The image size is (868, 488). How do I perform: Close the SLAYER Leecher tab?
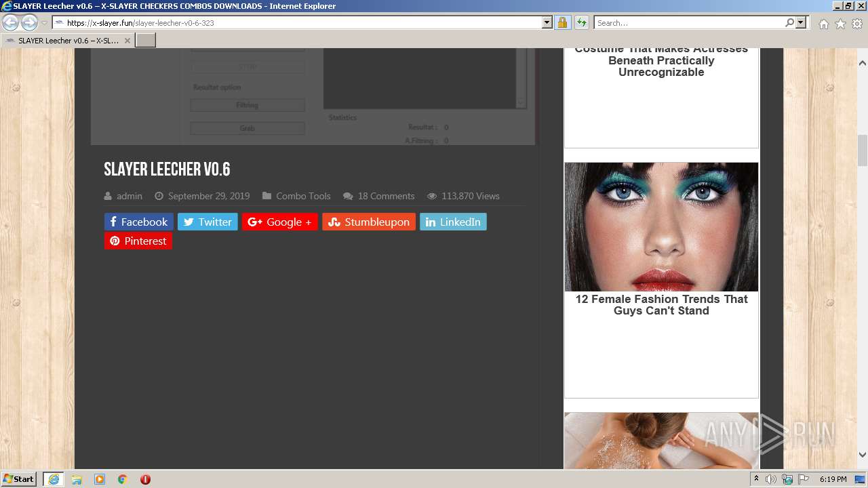[127, 41]
